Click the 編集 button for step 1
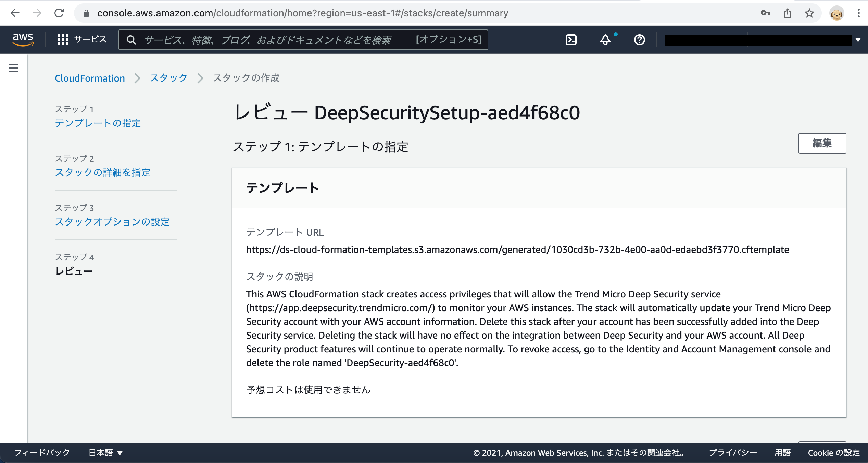This screenshot has width=868, height=463. click(x=822, y=143)
